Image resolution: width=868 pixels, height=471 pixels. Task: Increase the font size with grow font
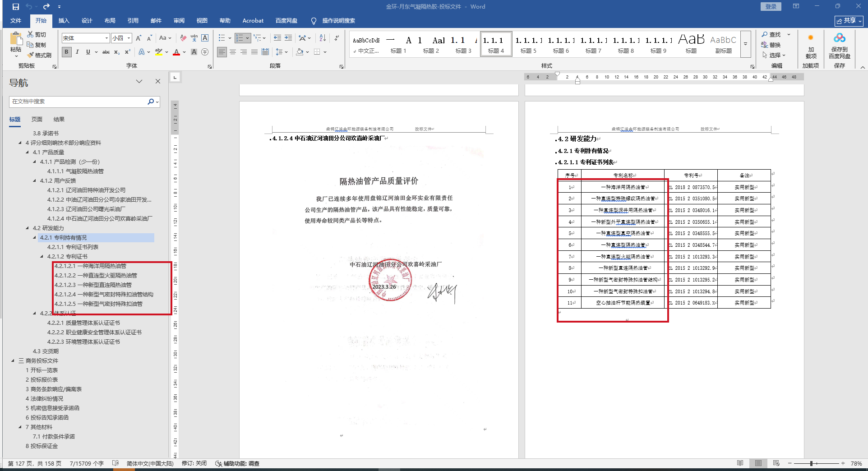coord(139,38)
